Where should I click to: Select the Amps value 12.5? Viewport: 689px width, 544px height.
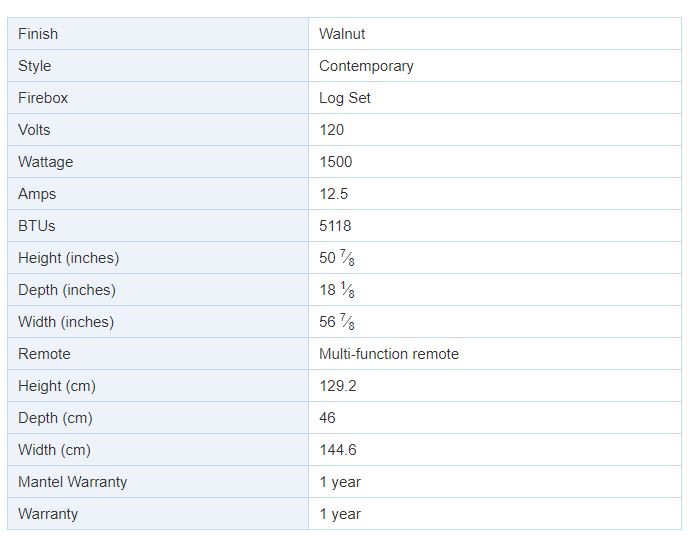point(334,194)
